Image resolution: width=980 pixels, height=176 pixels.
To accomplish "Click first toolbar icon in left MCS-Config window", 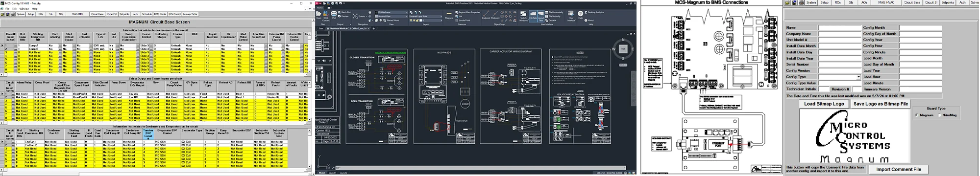I will pos(2,14).
